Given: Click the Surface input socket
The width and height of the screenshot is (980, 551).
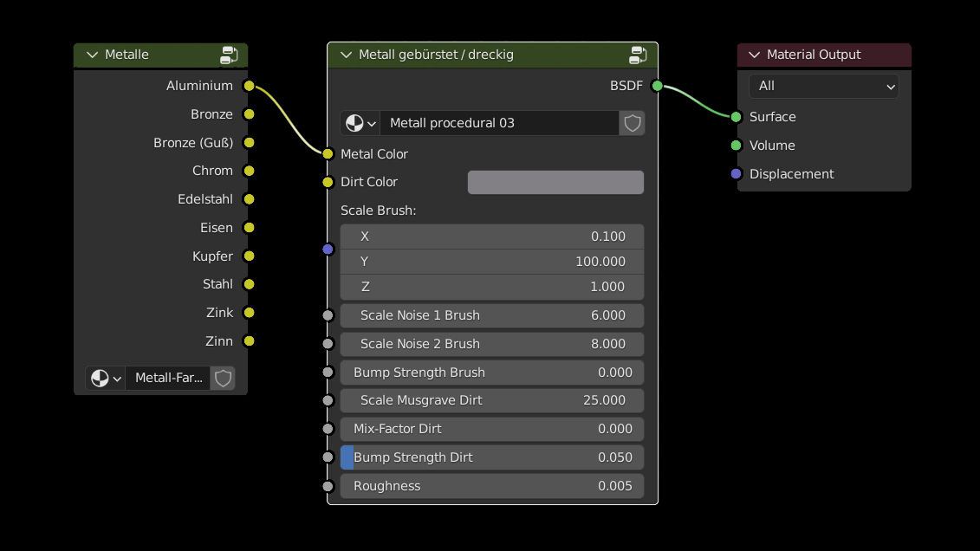Looking at the screenshot, I should [x=737, y=117].
